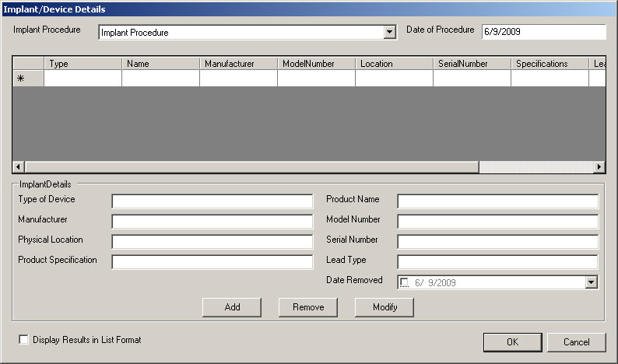Click the Physical Location text box

click(x=212, y=242)
